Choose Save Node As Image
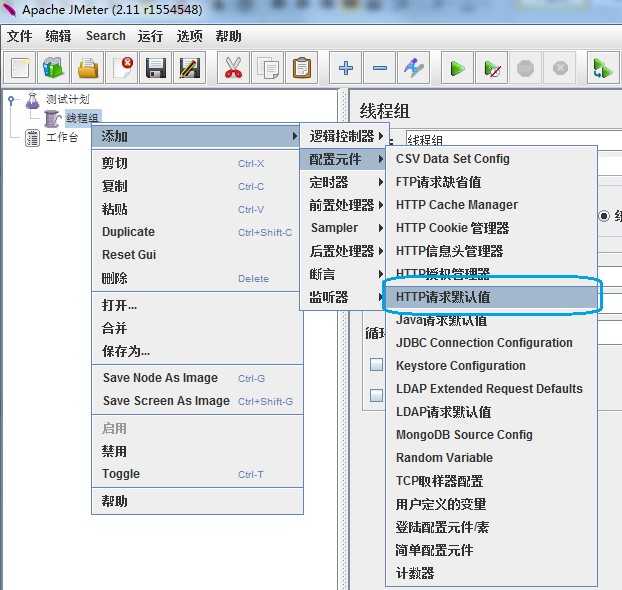Screen dimensions: 622x590 pyautogui.click(x=197, y=378)
